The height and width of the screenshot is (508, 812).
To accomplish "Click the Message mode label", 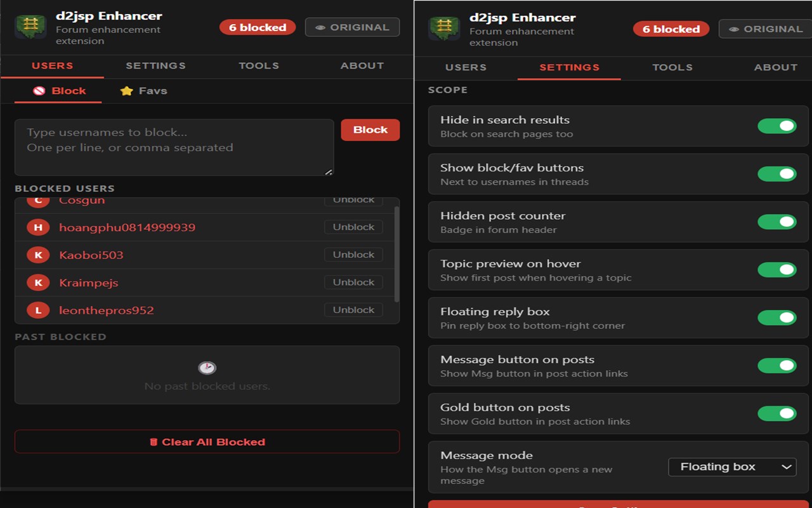I will pyautogui.click(x=487, y=455).
